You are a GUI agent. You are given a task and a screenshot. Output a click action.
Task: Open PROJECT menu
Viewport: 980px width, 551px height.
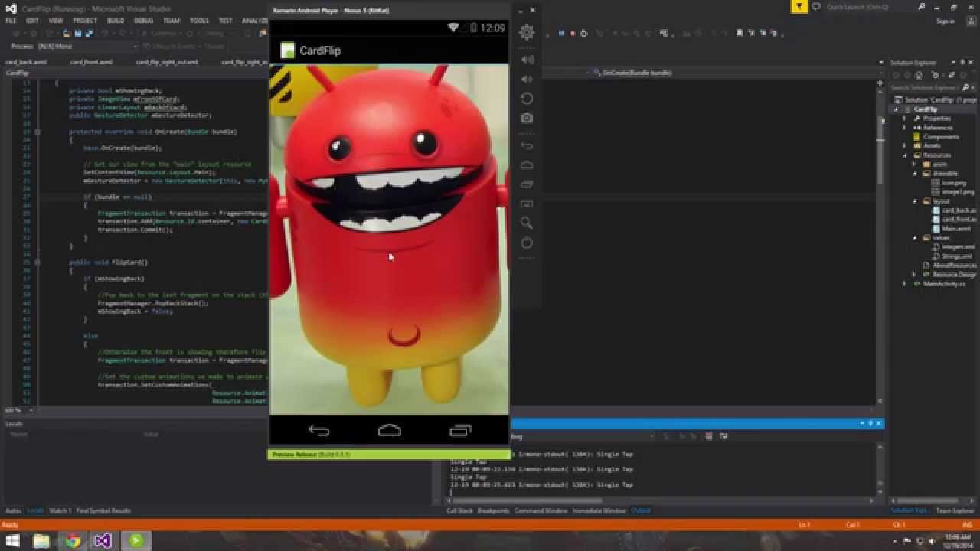coord(85,21)
